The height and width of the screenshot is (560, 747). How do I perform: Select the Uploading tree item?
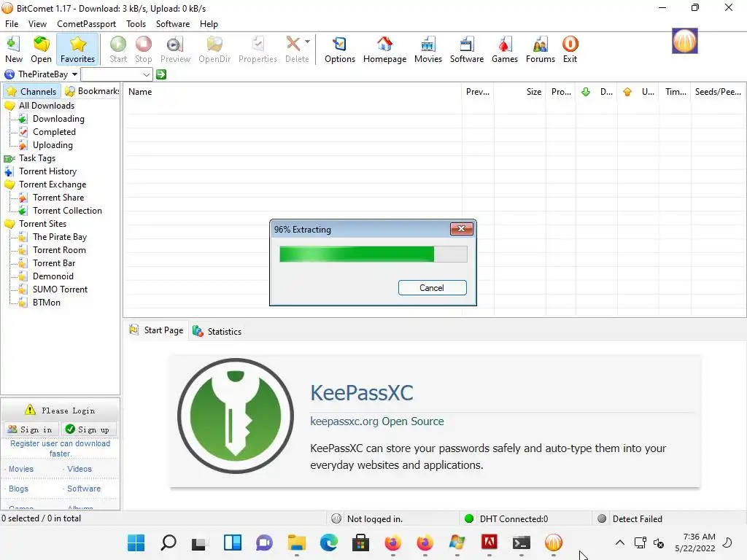(x=53, y=145)
